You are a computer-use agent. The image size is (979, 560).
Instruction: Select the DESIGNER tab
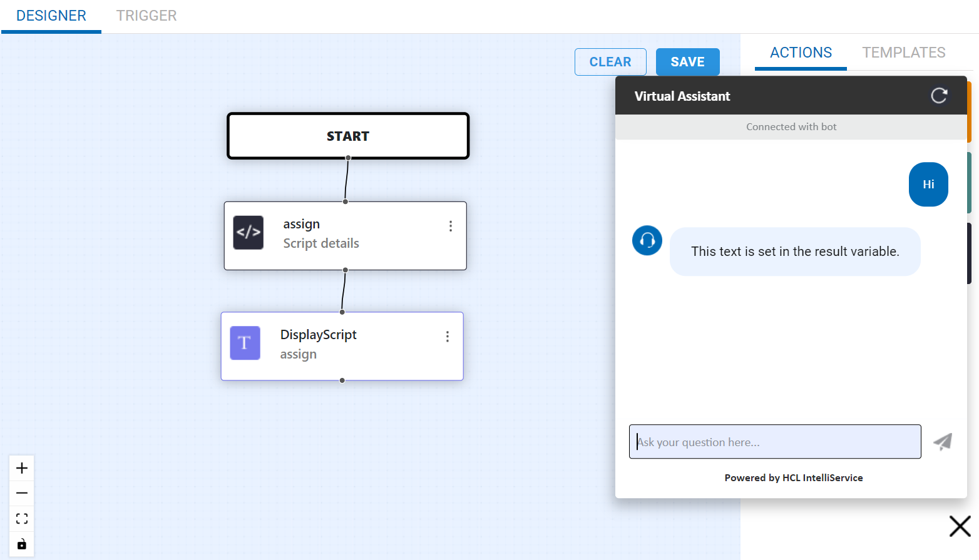coord(51,16)
